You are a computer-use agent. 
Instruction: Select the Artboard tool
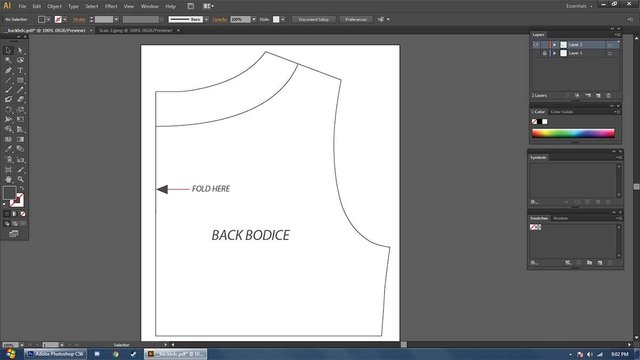point(8,169)
